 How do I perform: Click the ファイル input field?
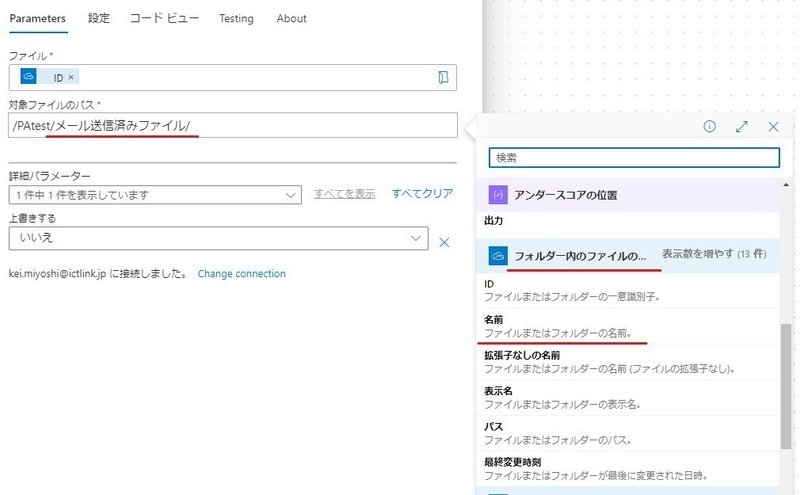[233, 78]
